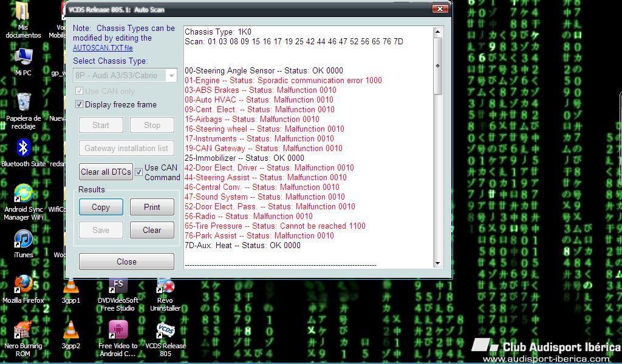
Task: Click the '16-Steering wheel' malfunction line
Action: 265,129
